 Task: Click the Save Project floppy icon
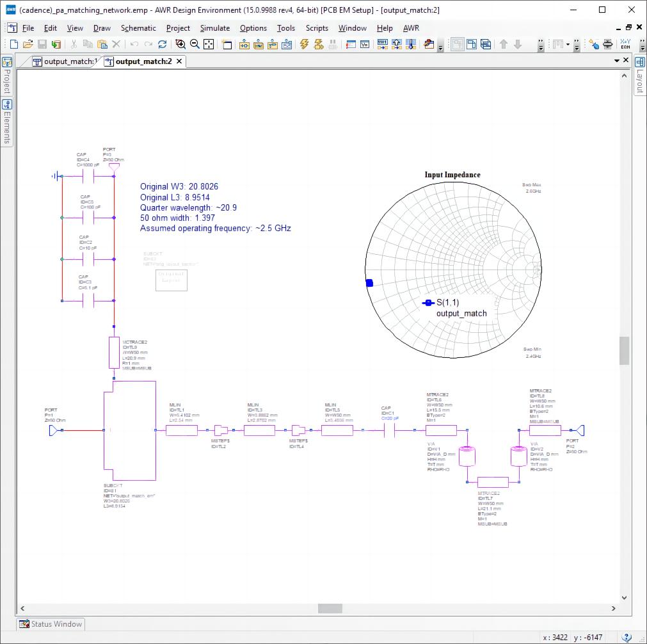42,44
